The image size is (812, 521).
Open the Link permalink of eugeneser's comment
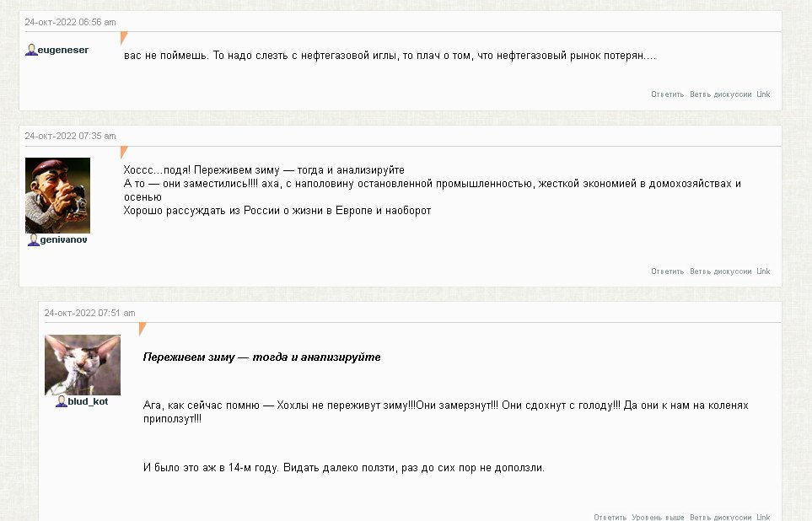(763, 94)
